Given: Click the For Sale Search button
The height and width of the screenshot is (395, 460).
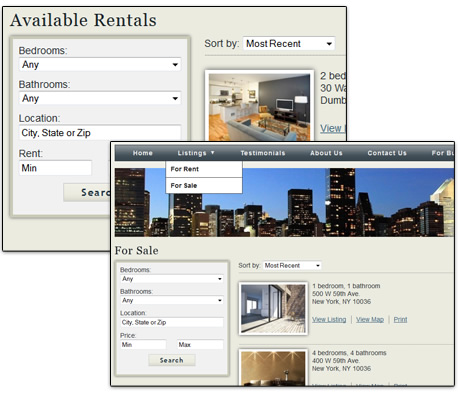Looking at the screenshot, I should pyautogui.click(x=172, y=360).
